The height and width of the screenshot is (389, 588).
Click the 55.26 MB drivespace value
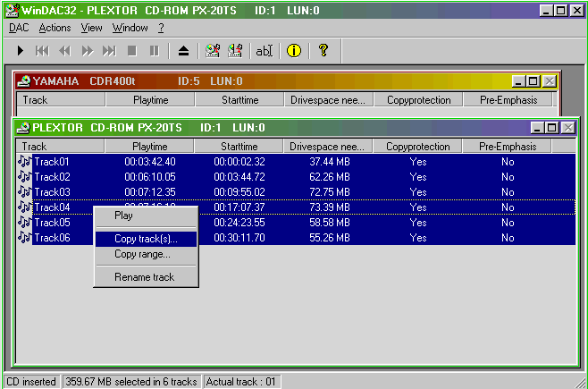[329, 238]
